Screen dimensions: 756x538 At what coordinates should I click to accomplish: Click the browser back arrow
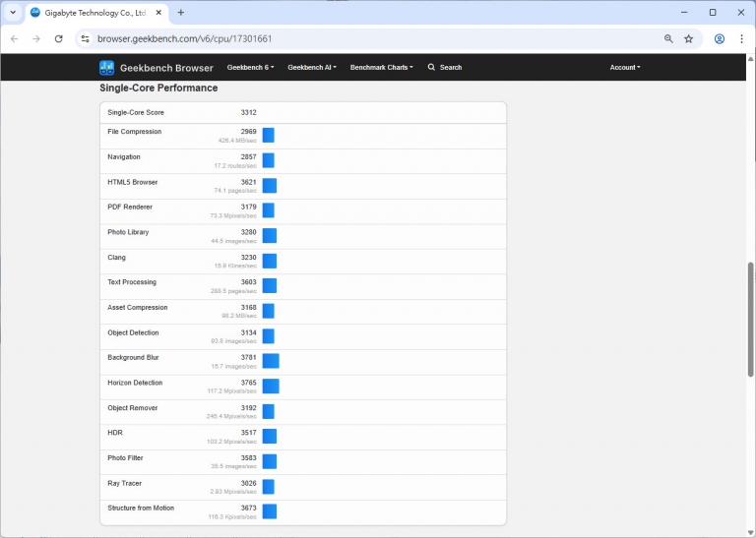[x=14, y=38]
